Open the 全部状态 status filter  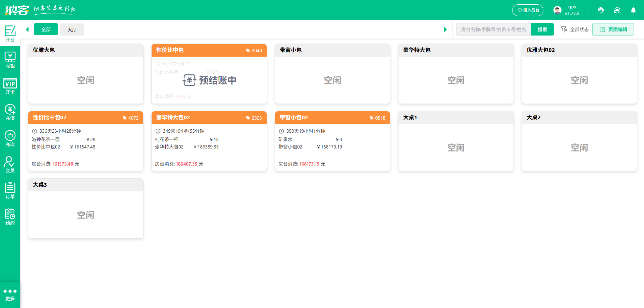(x=574, y=29)
